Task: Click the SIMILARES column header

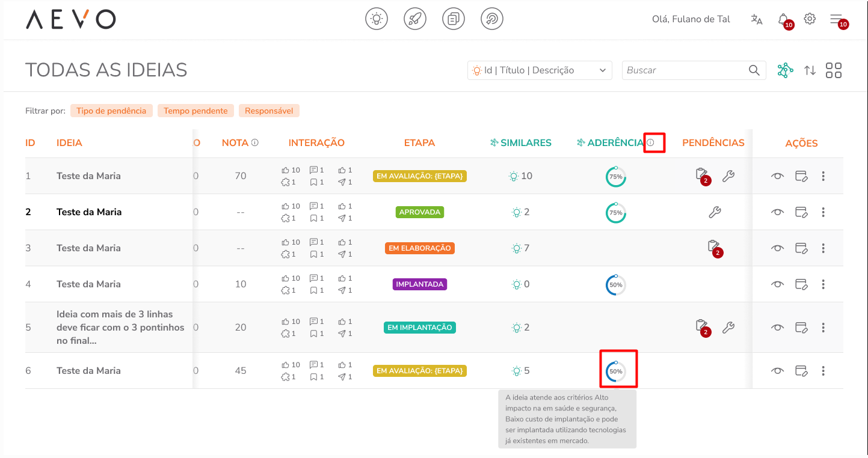Action: 521,143
